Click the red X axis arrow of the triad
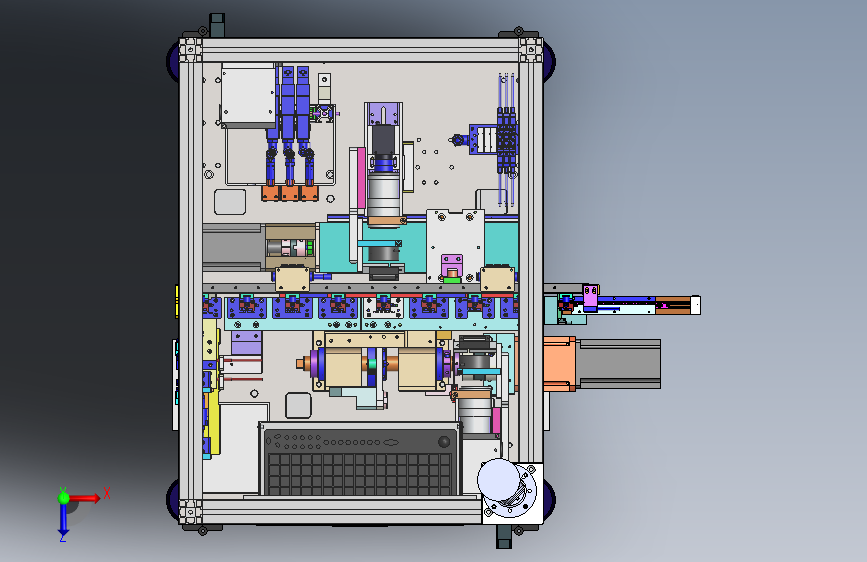 click(x=85, y=498)
